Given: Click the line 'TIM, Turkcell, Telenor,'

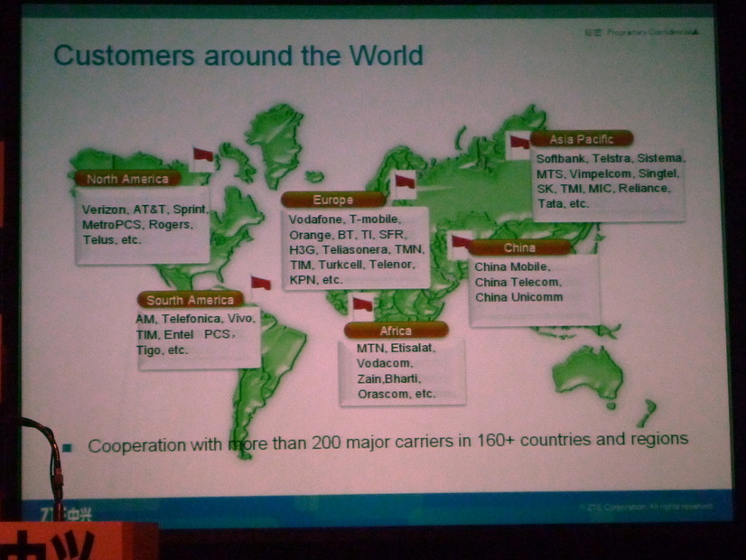Looking at the screenshot, I should pos(352,265).
